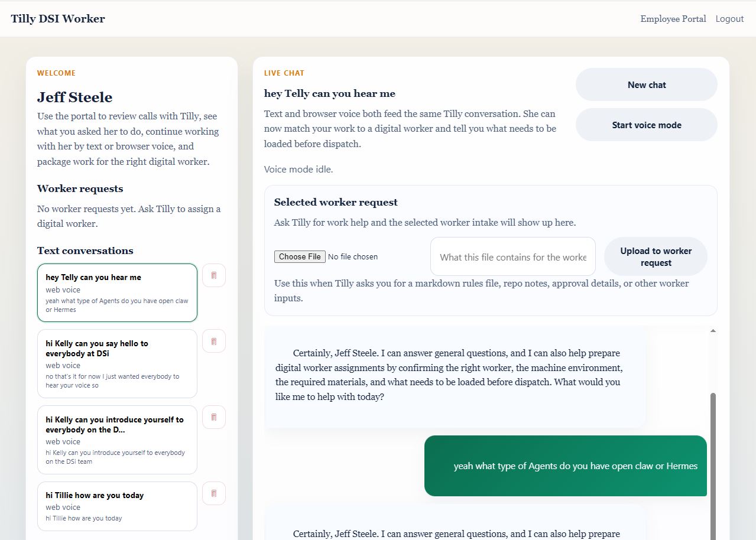756x540 pixels.
Task: Click Upload to worker request button
Action: (656, 256)
